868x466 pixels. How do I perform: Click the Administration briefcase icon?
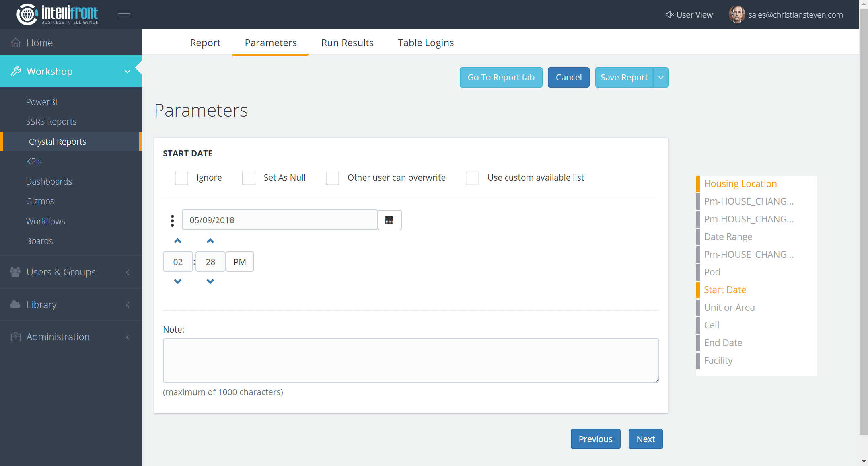[15, 337]
